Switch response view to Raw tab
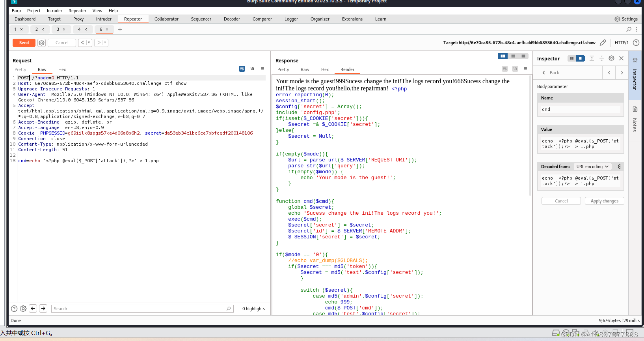 [305, 69]
